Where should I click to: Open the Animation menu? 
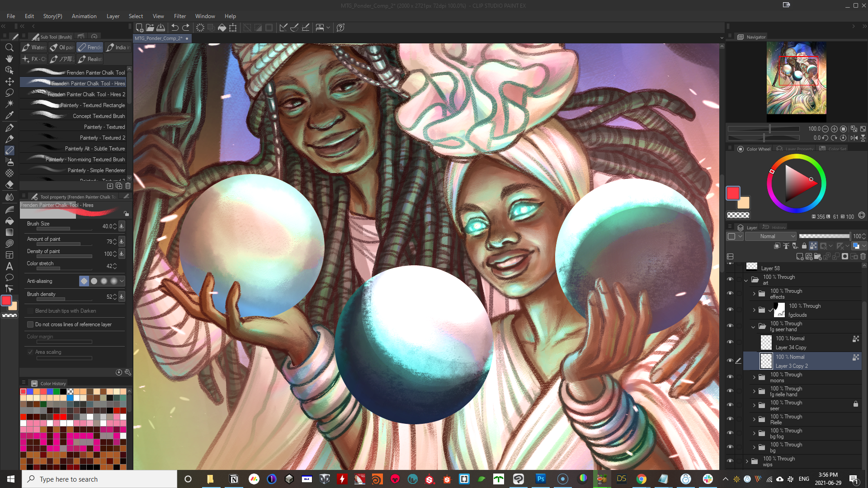(x=84, y=16)
